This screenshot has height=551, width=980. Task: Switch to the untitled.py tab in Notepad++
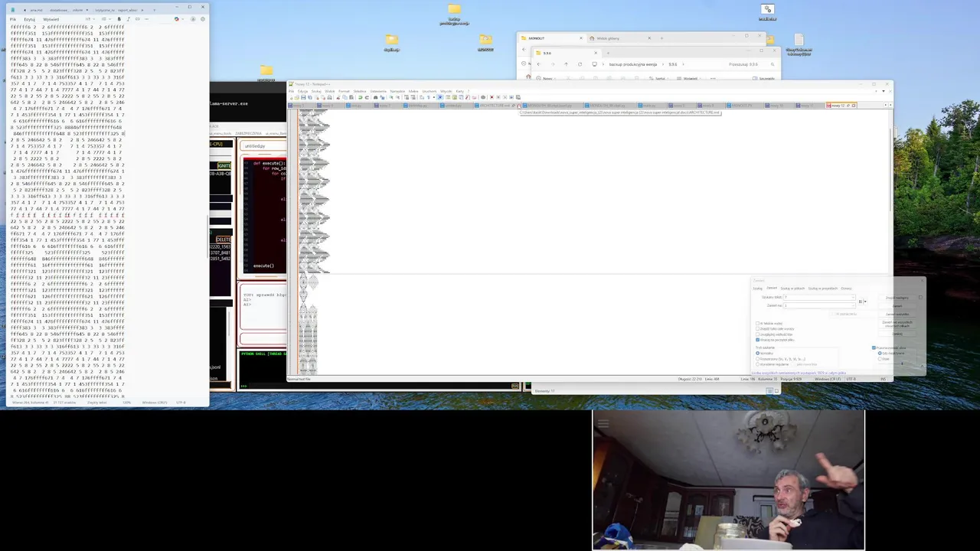(453, 105)
